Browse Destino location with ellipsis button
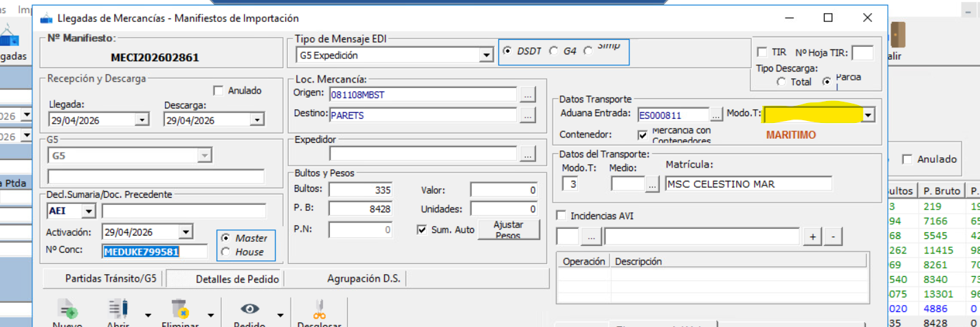Image resolution: width=980 pixels, height=327 pixels. click(528, 115)
